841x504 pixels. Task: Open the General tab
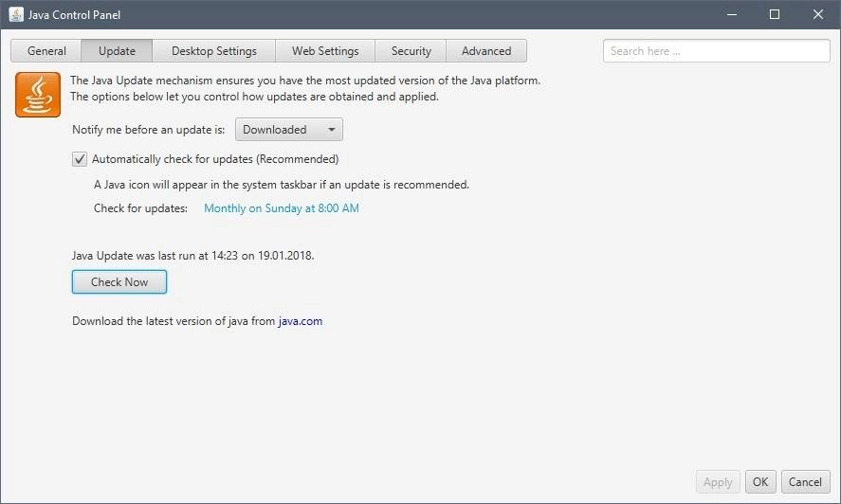[46, 51]
